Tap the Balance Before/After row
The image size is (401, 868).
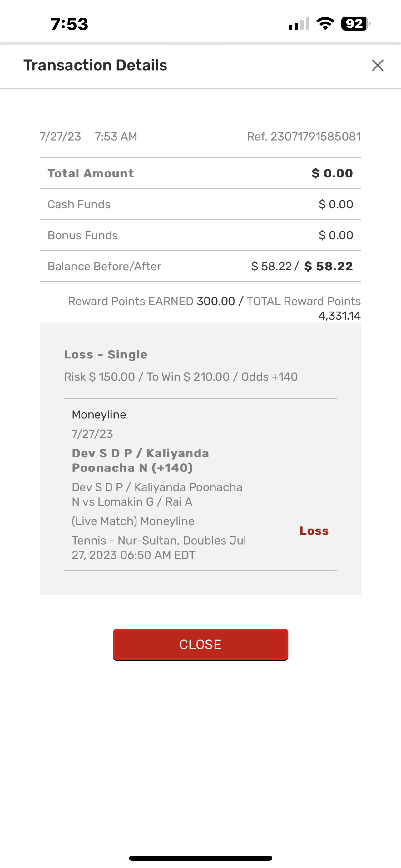coord(200,266)
